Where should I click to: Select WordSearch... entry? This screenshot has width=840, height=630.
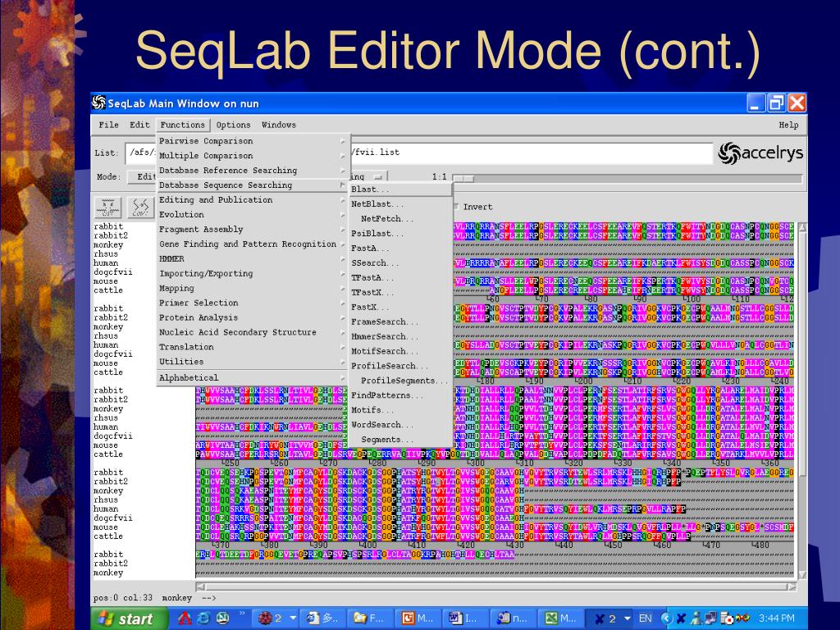coord(400,425)
